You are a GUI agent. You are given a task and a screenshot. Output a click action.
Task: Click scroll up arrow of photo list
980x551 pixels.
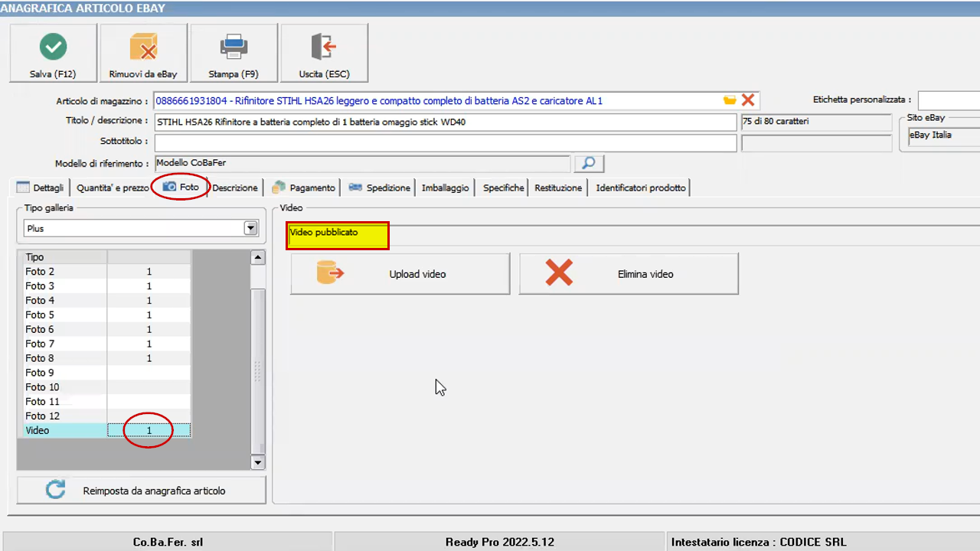pyautogui.click(x=258, y=258)
